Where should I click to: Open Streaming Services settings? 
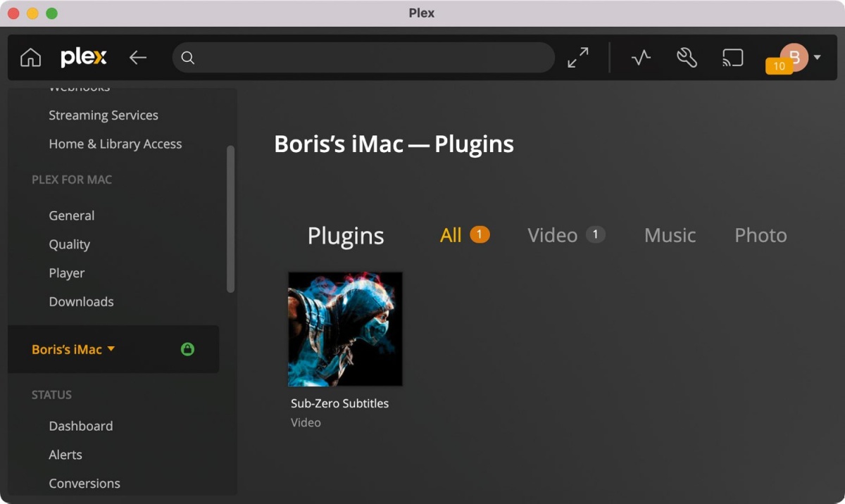point(104,115)
